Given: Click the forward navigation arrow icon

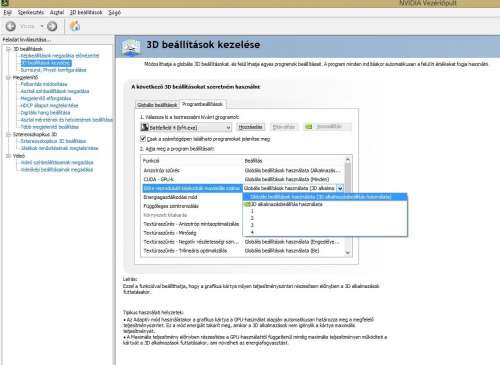Looking at the screenshot, I should [x=52, y=26].
